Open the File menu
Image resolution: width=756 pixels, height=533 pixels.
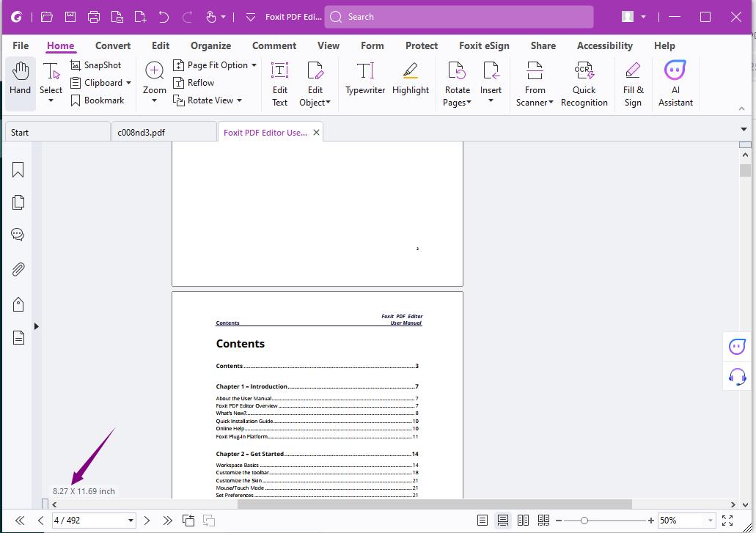(21, 45)
